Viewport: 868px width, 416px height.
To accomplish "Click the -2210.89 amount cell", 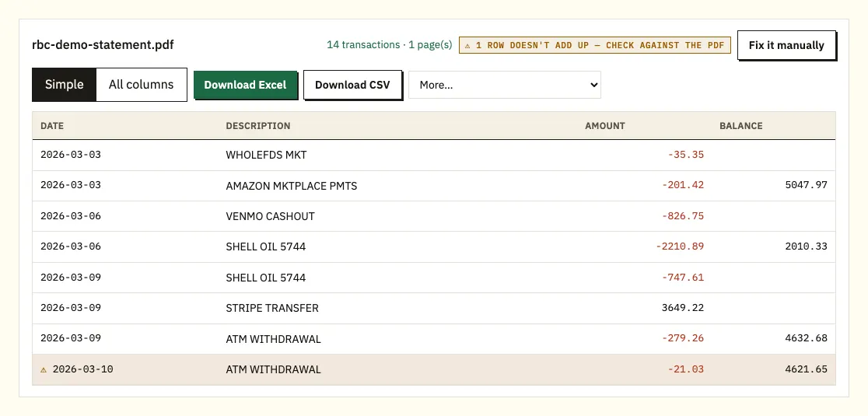I will pyautogui.click(x=680, y=246).
